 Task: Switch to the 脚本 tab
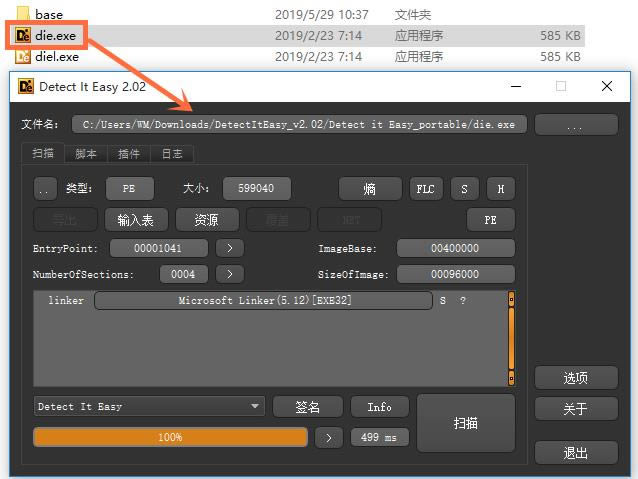click(85, 154)
